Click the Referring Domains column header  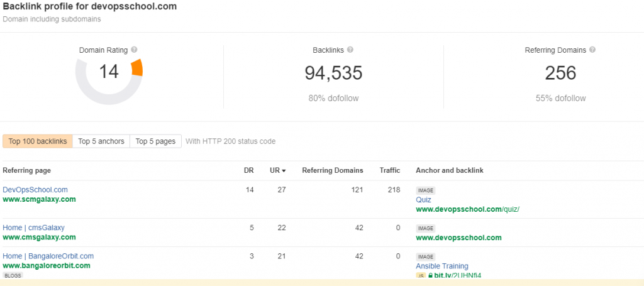[333, 170]
